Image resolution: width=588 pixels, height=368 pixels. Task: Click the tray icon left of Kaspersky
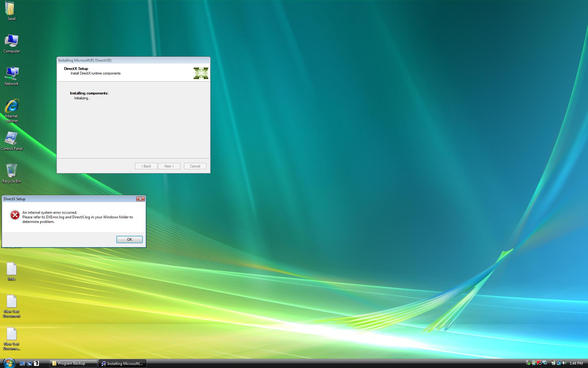click(534, 363)
